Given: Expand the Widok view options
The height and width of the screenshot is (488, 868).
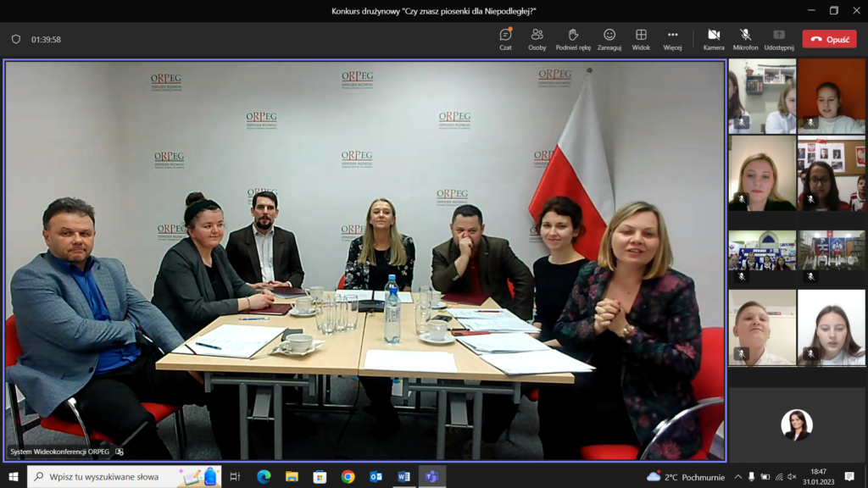Looking at the screenshot, I should coord(641,39).
